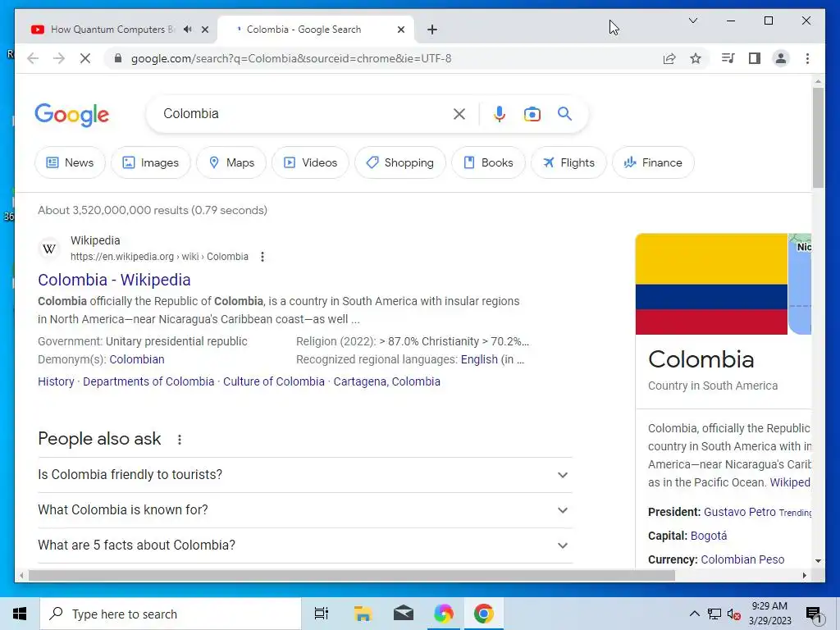Open a new browser tab

(x=432, y=30)
